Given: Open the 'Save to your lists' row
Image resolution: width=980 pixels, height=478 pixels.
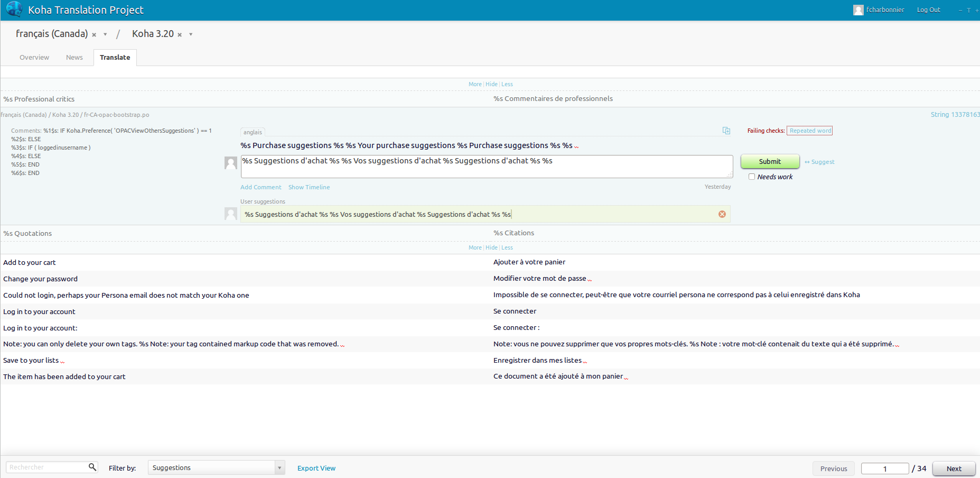Looking at the screenshot, I should click(x=490, y=361).
